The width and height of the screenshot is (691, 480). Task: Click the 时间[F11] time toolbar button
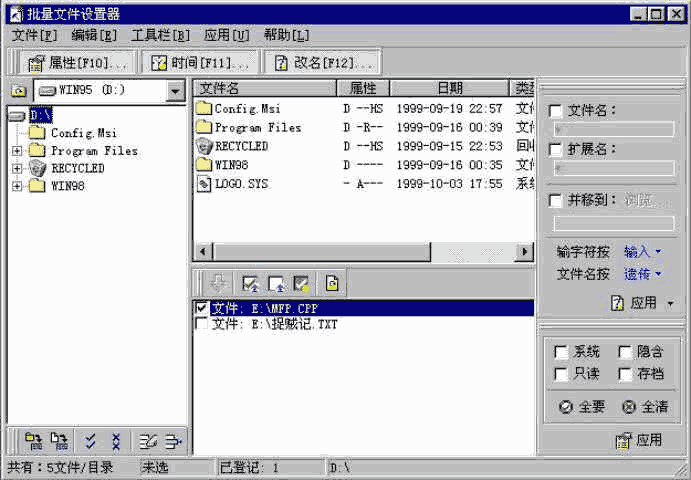click(x=198, y=62)
